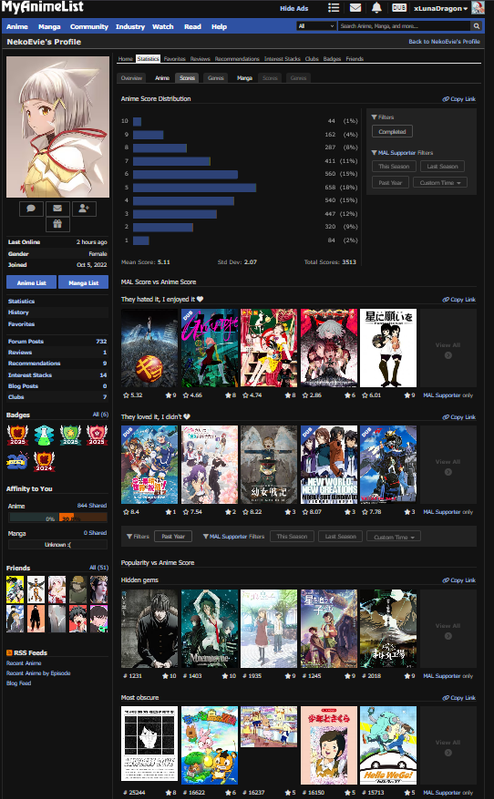Toggle the DUB icon in header
The width and height of the screenshot is (494, 799).
coord(399,8)
